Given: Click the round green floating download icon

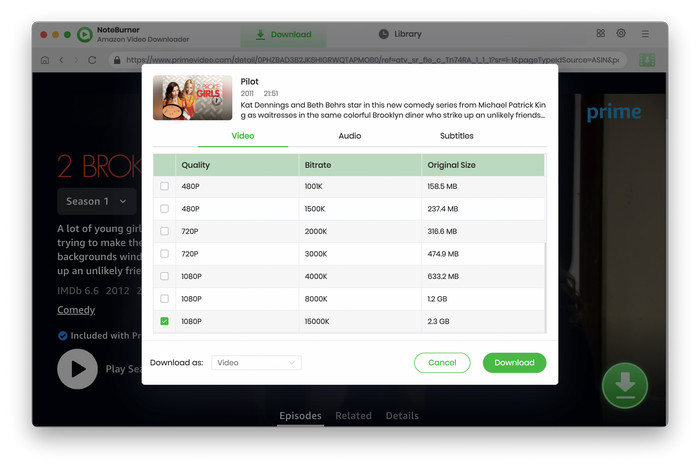Looking at the screenshot, I should pyautogui.click(x=625, y=386).
